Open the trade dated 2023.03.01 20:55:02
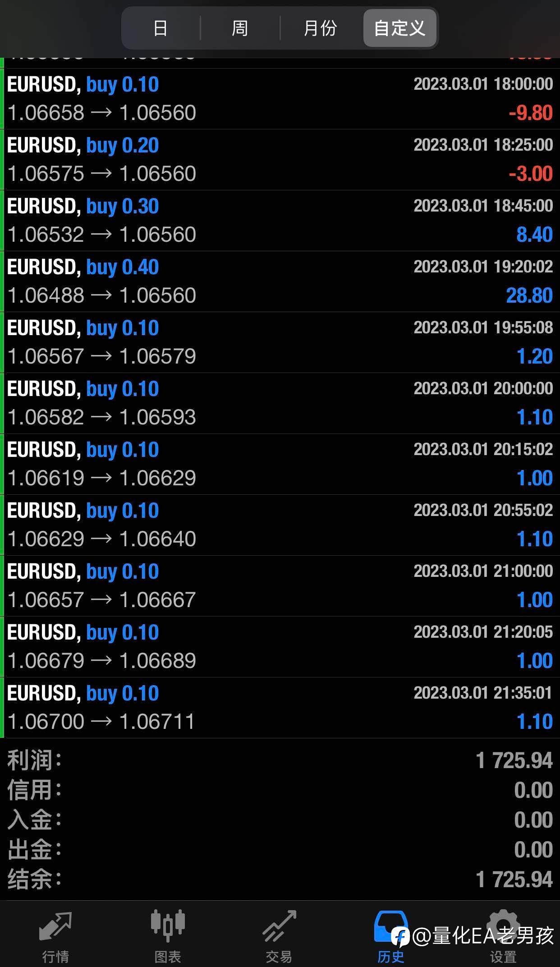Viewport: 560px width, 967px height. click(x=280, y=525)
